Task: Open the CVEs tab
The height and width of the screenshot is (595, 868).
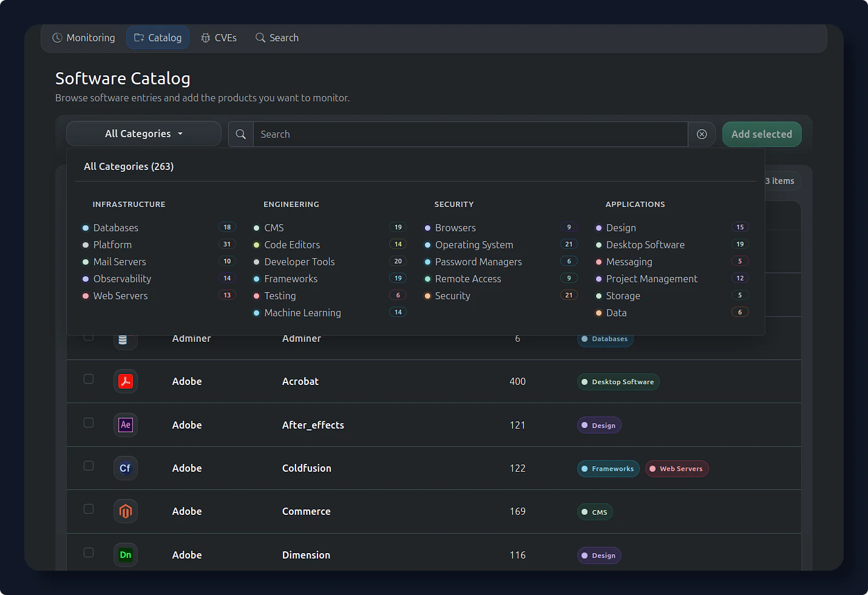Action: 219,38
